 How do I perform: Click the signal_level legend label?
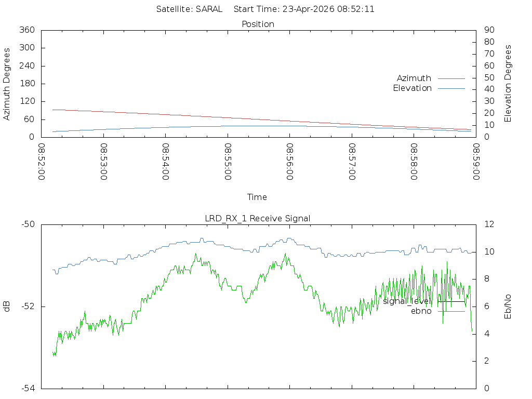coord(406,301)
